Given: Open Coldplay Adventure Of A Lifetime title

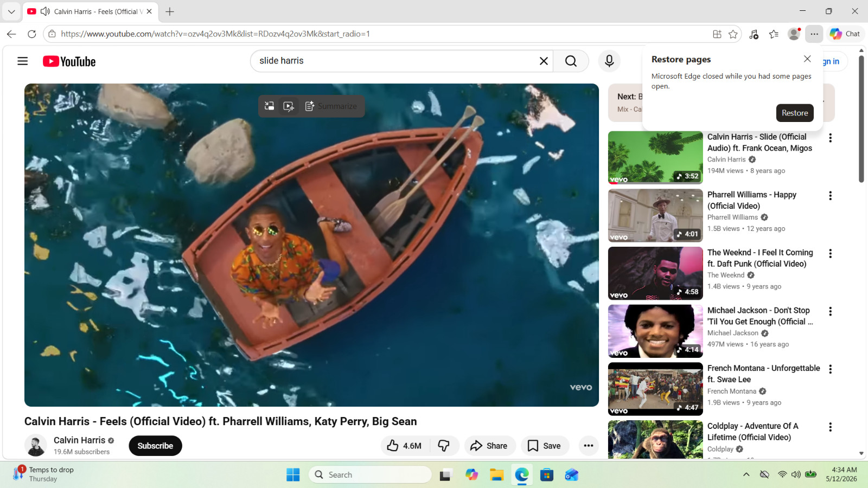Looking at the screenshot, I should [x=753, y=432].
